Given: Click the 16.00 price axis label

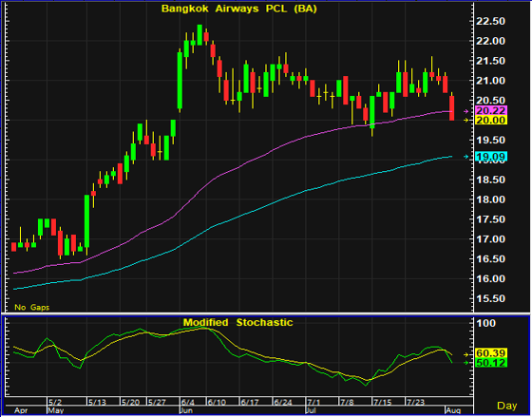Looking at the screenshot, I should coord(490,279).
